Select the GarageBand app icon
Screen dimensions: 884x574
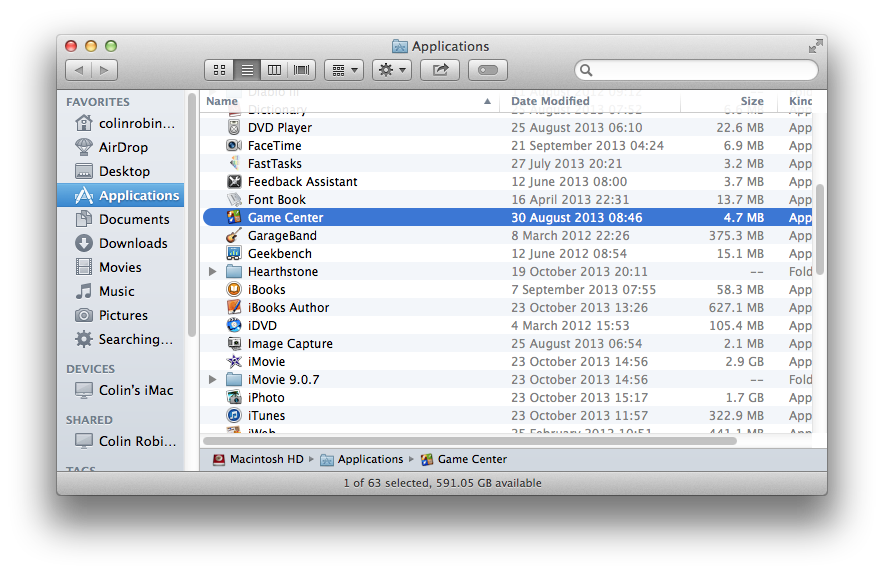(x=234, y=236)
